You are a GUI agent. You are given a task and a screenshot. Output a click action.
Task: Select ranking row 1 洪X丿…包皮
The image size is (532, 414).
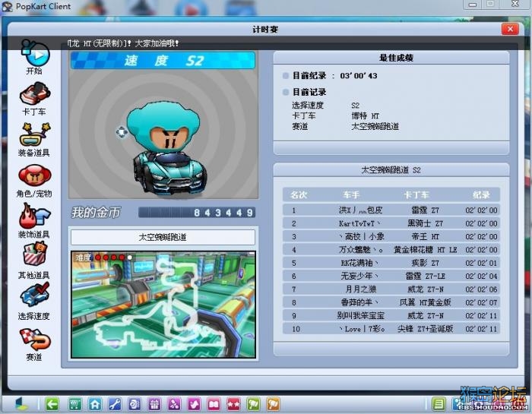(391, 210)
